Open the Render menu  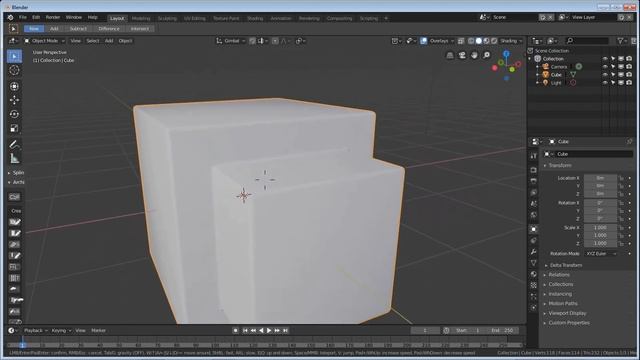pyautogui.click(x=53, y=18)
